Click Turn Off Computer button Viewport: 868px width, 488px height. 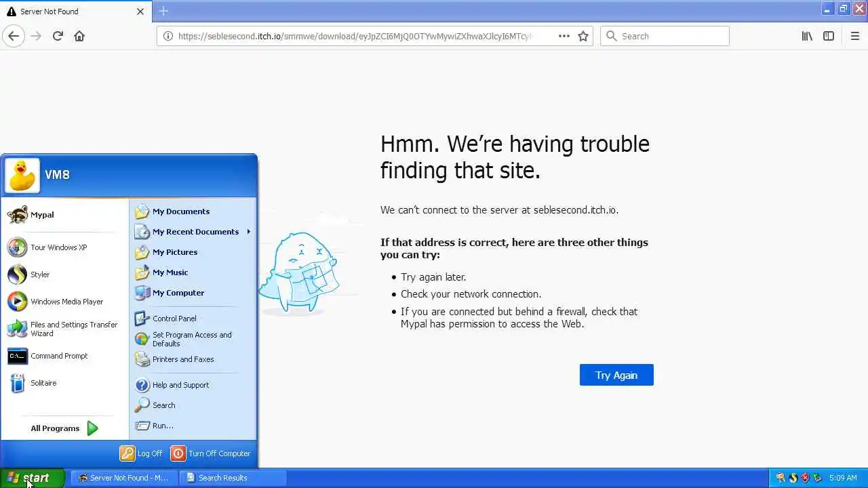[x=211, y=453]
